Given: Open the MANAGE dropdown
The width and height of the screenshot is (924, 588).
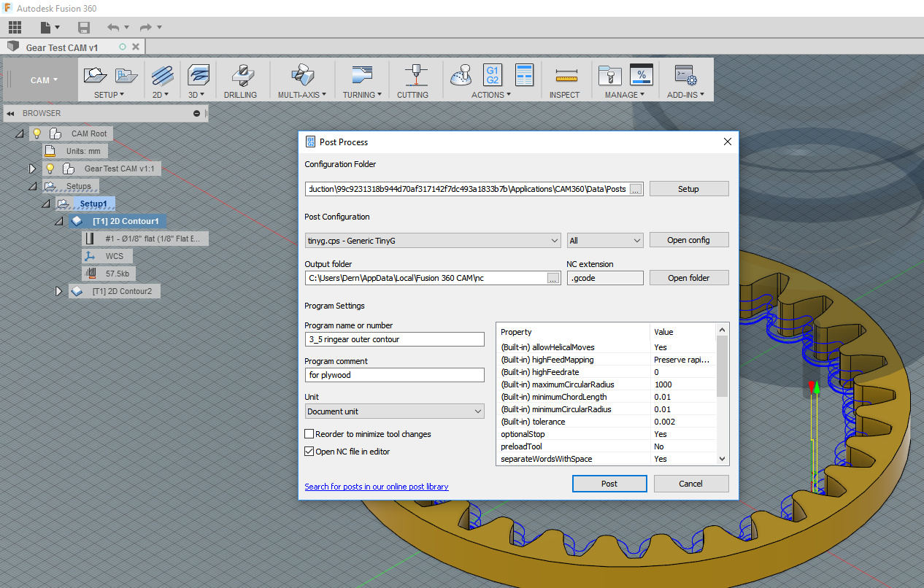Looking at the screenshot, I should click(625, 95).
